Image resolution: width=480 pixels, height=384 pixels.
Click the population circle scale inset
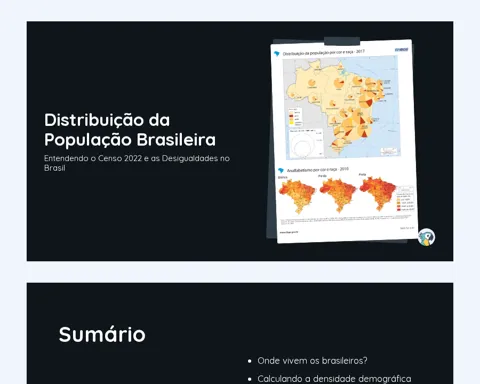pyautogui.click(x=306, y=143)
